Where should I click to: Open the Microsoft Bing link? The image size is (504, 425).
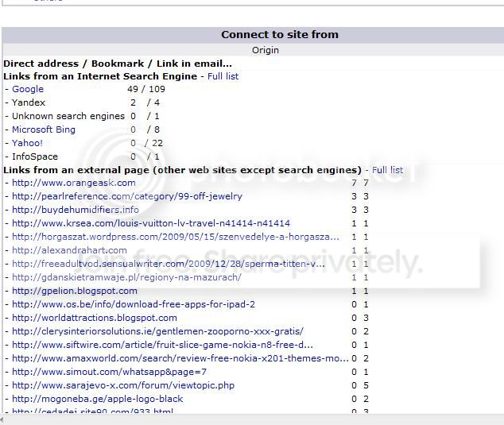click(44, 129)
